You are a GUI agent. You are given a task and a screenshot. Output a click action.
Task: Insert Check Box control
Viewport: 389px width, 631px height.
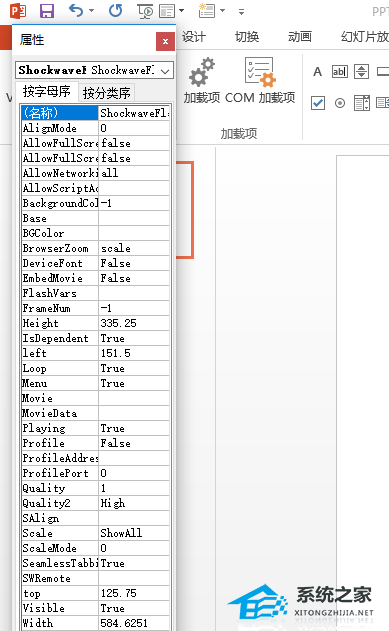pyautogui.click(x=318, y=103)
